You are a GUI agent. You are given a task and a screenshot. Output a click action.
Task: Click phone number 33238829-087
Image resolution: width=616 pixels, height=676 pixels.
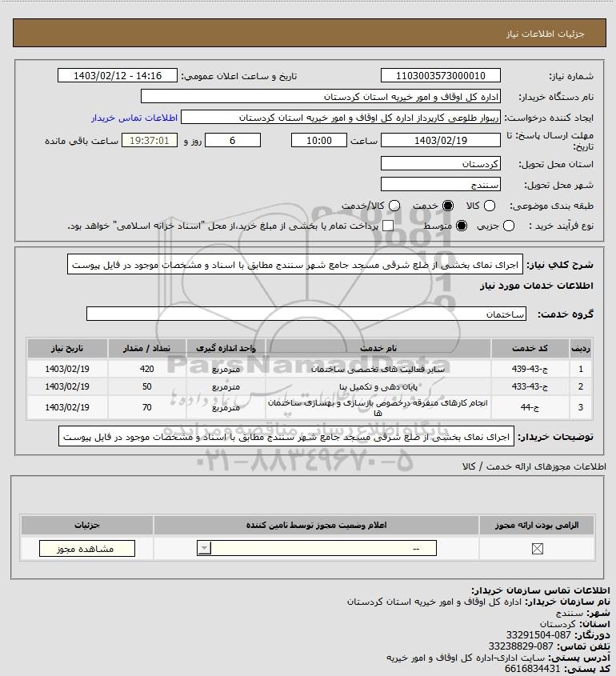521,646
